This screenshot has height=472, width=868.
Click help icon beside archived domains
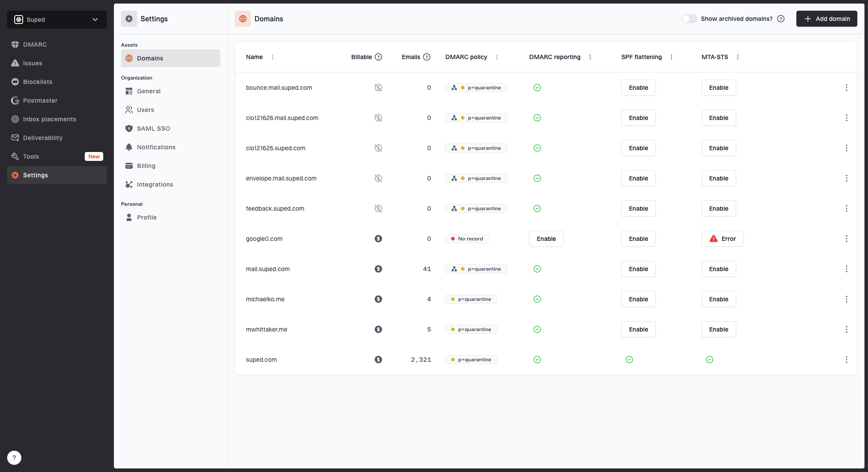tap(781, 19)
